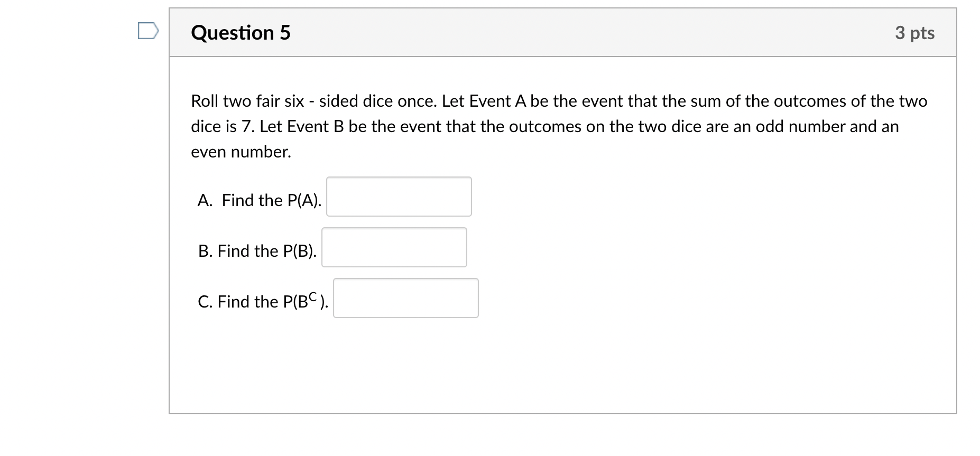Image resolution: width=980 pixels, height=456 pixels.
Task: Click the "Question 5" heading
Action: pos(241,33)
